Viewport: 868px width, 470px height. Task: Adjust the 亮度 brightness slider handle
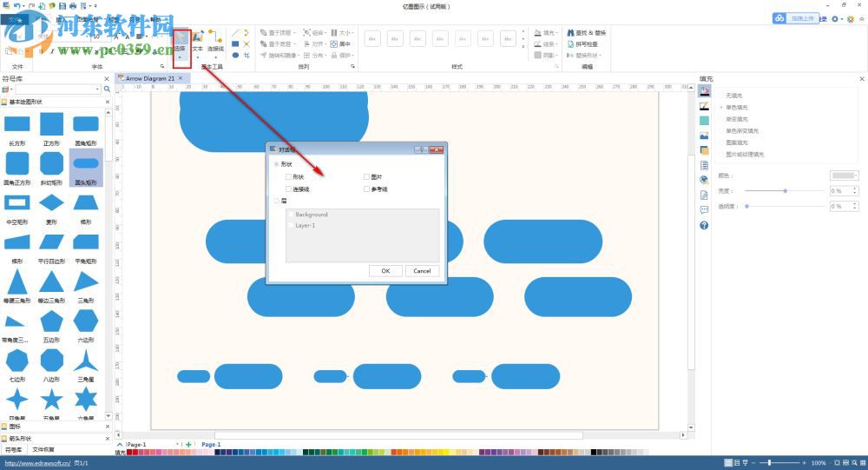785,190
